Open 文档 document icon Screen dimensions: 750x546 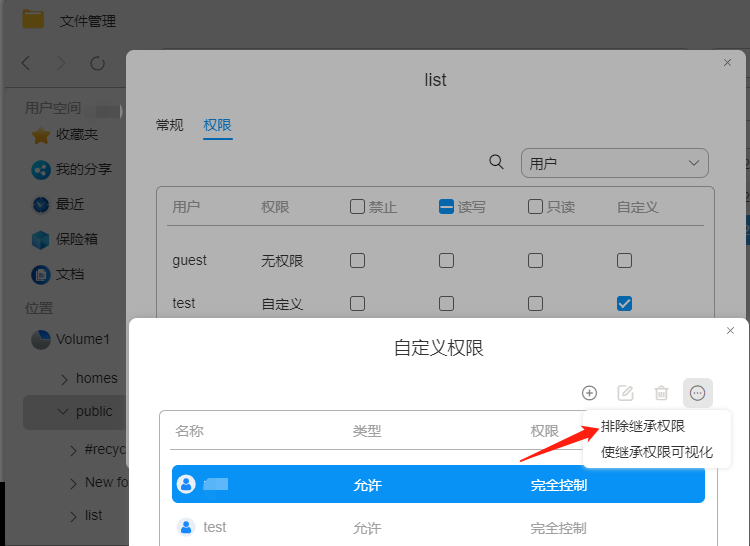(41, 274)
